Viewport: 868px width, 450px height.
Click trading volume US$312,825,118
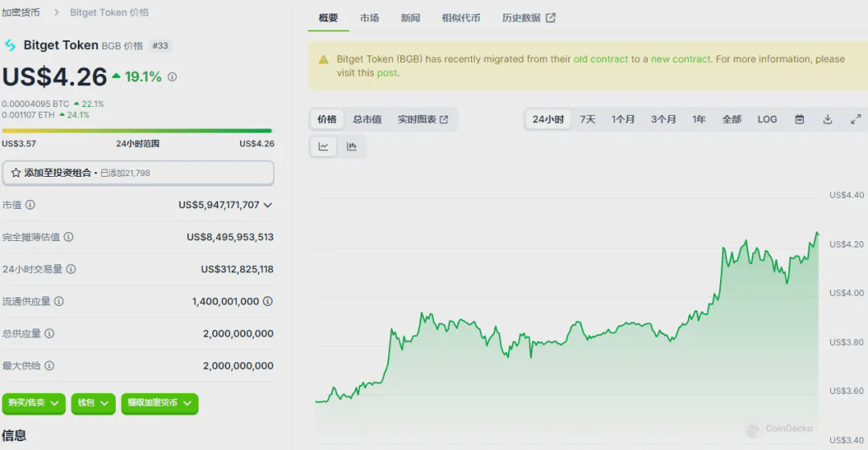click(237, 269)
